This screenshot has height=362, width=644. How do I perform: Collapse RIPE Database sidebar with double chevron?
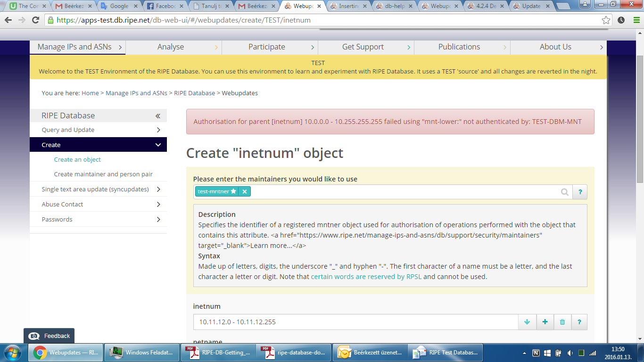158,116
